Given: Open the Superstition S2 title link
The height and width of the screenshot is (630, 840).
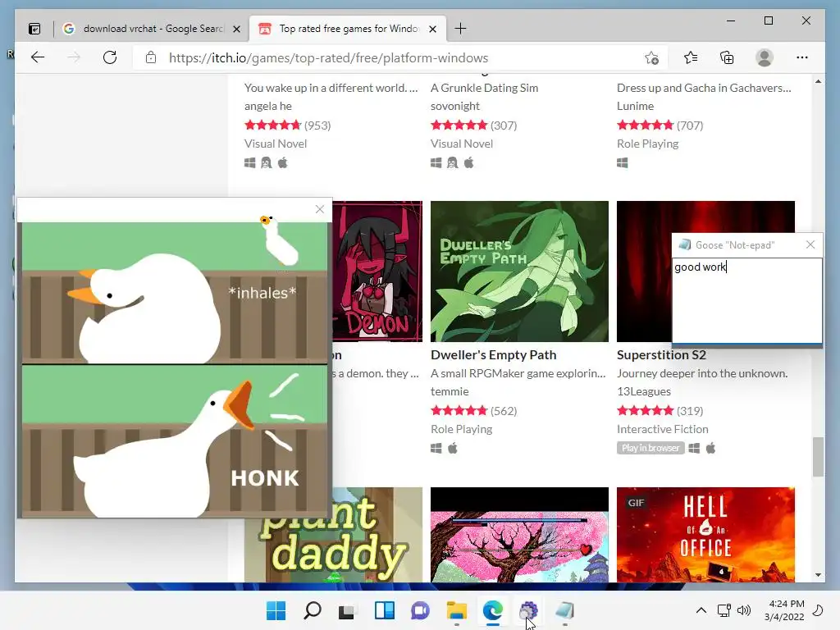Looking at the screenshot, I should tap(661, 354).
